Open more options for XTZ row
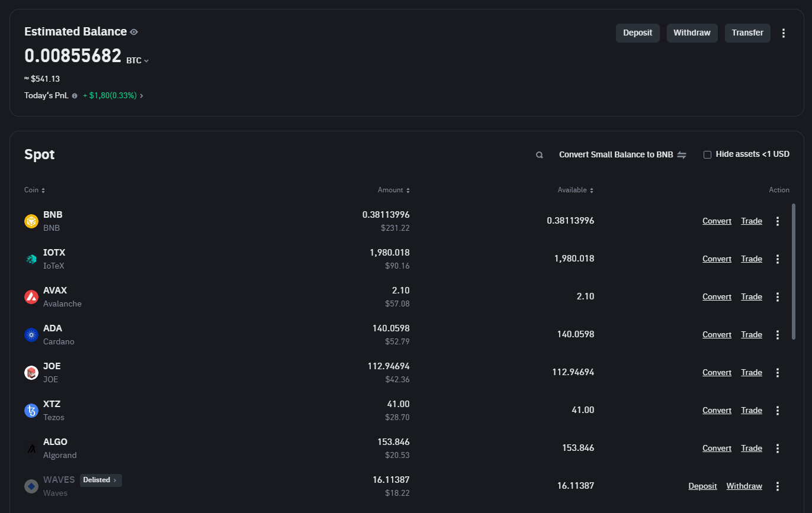Screen dimensions: 812x513 [x=778, y=411]
